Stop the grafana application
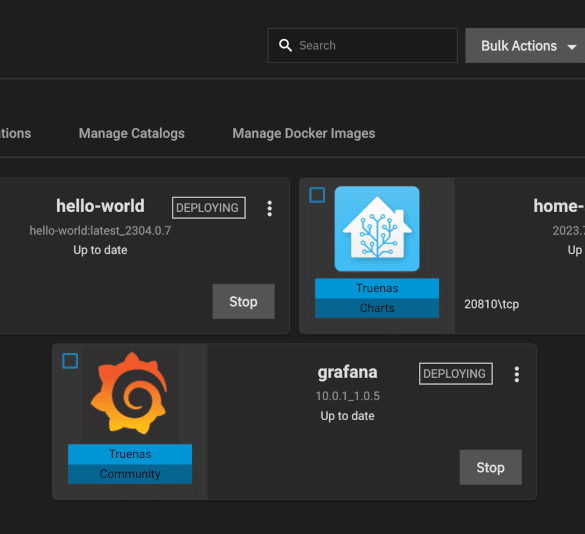Screen dimensions: 585x534 491,468
